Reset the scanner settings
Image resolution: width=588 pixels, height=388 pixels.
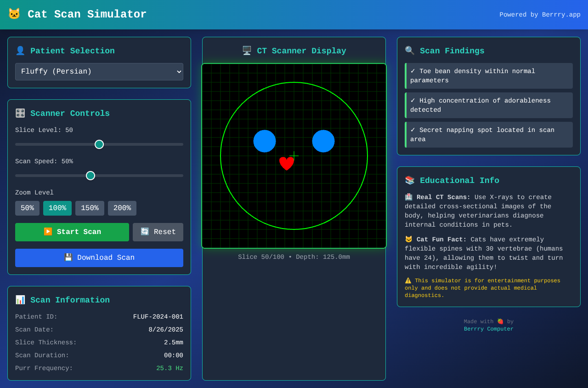click(x=158, y=232)
